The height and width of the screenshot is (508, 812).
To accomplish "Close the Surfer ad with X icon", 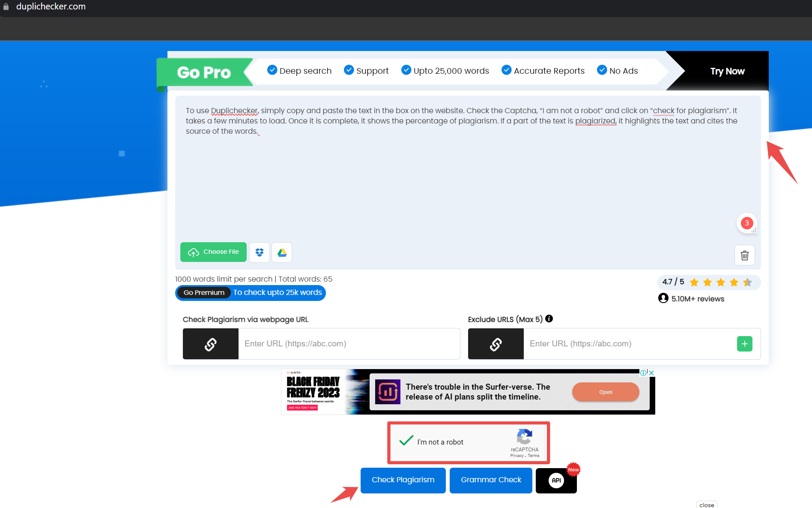I will pos(651,373).
